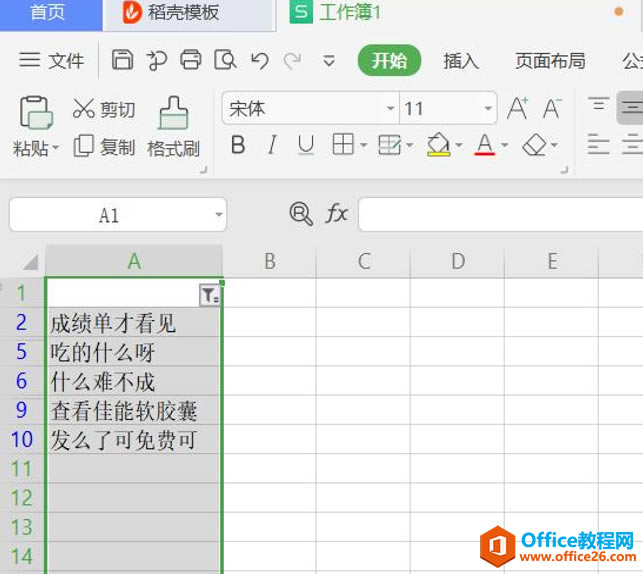Click cell containing 发么了可免费可

133,440
